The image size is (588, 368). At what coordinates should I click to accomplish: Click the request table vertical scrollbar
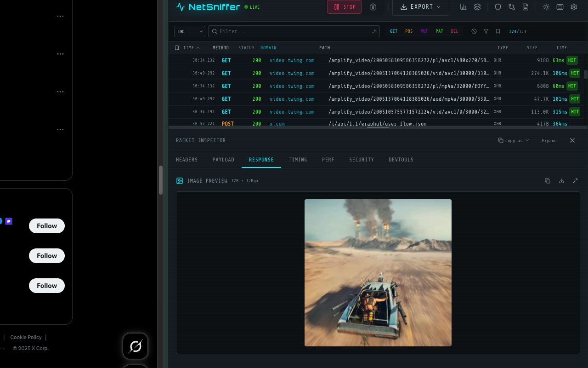586,75
